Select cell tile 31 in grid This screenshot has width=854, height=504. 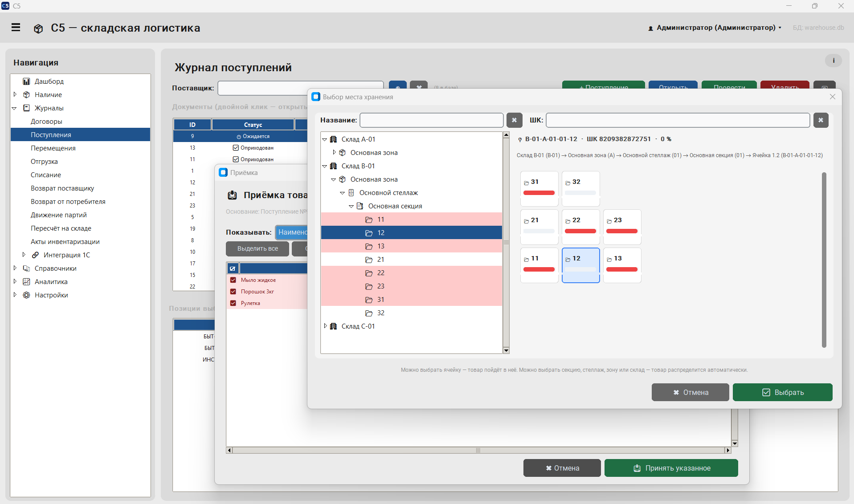click(x=539, y=188)
